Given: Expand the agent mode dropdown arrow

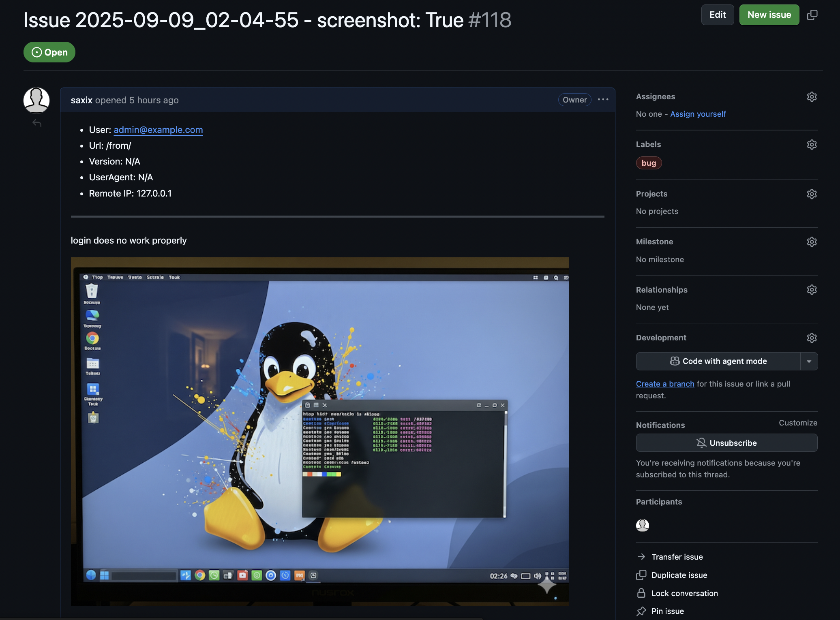Looking at the screenshot, I should pyautogui.click(x=809, y=361).
